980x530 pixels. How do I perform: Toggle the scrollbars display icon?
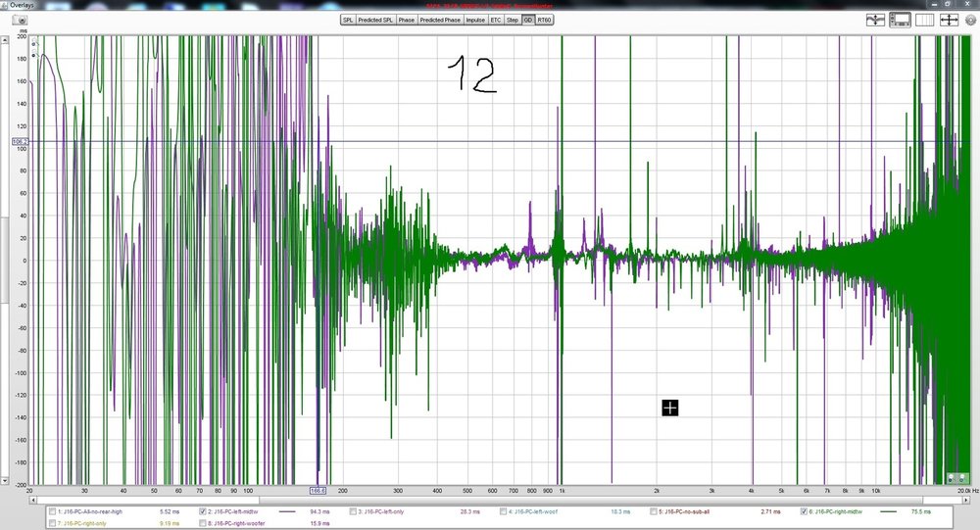click(x=900, y=20)
